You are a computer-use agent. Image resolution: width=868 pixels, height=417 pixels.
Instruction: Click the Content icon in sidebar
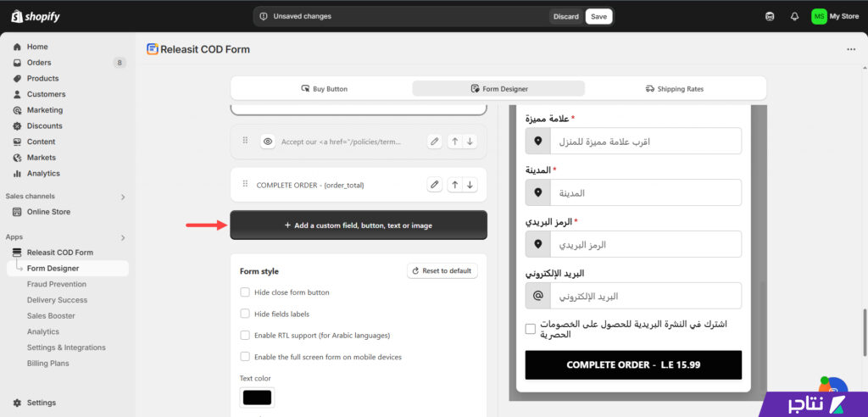17,142
